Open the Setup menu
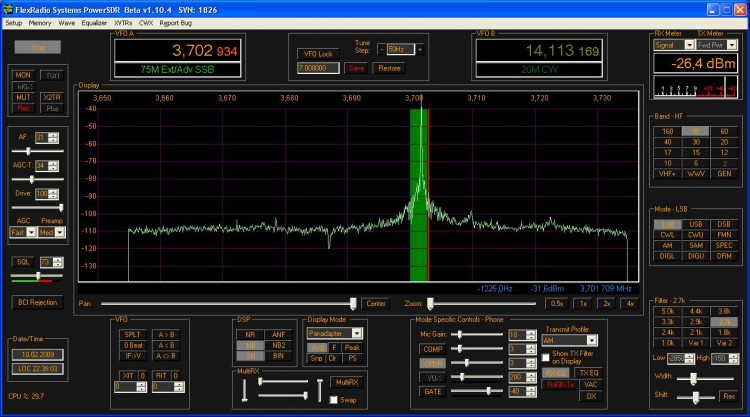Image resolution: width=750 pixels, height=417 pixels. pyautogui.click(x=13, y=23)
